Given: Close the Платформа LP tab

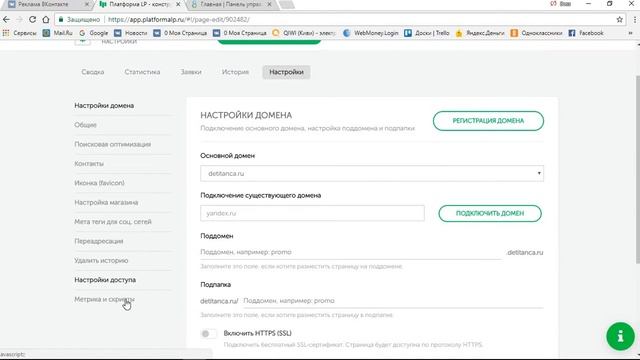Looking at the screenshot, I should click(178, 4).
